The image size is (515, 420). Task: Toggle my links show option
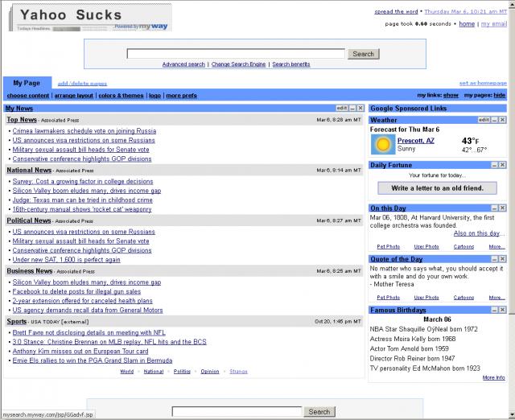pos(451,95)
